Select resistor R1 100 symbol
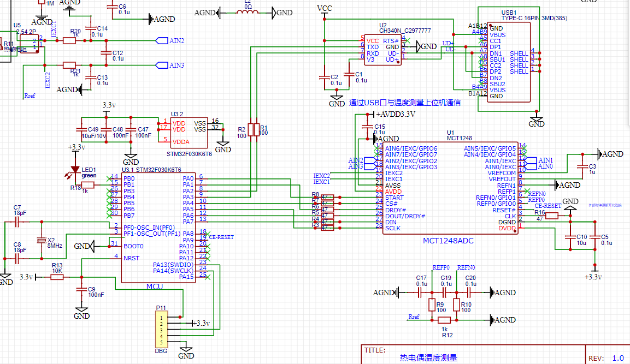This screenshot has width=630, height=364. 257,130
